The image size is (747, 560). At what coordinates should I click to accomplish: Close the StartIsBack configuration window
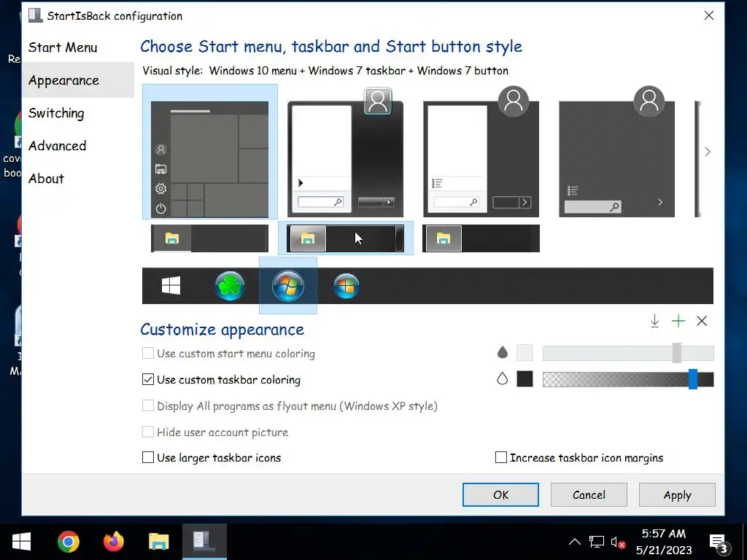click(709, 16)
